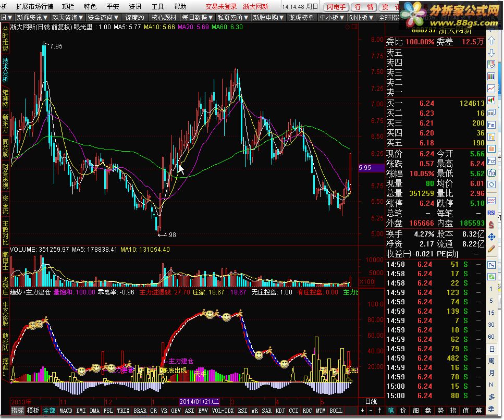Image resolution: width=504 pixels, height=420 pixels.
Task: Click the F12 trading icon
Action: [x=491, y=160]
